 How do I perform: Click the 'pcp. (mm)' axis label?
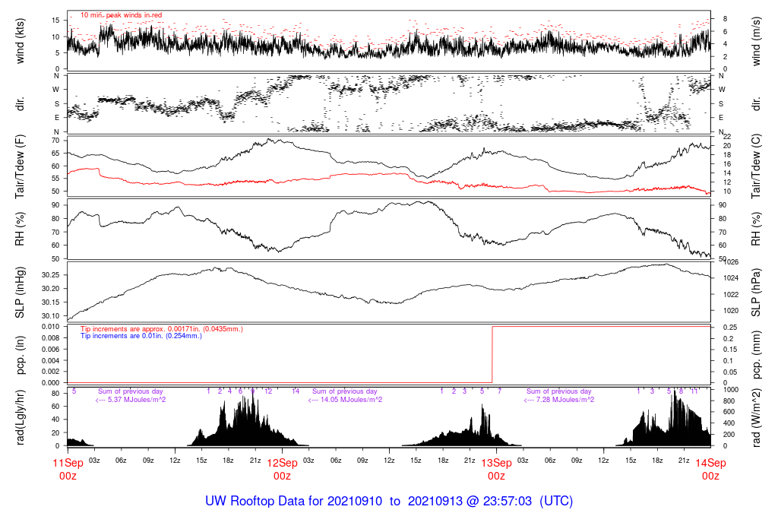pyautogui.click(x=756, y=356)
